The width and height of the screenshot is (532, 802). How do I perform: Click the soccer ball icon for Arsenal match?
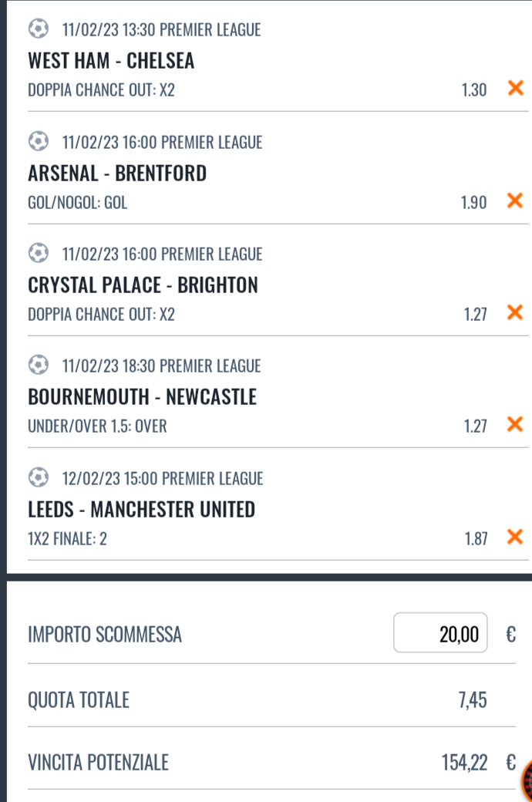pos(37,142)
